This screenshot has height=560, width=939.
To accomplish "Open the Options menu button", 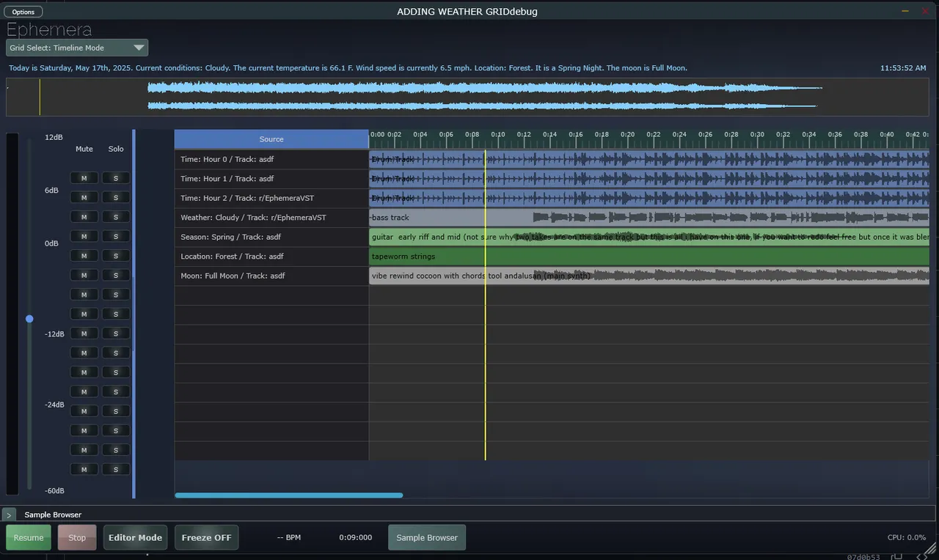I will click(23, 12).
